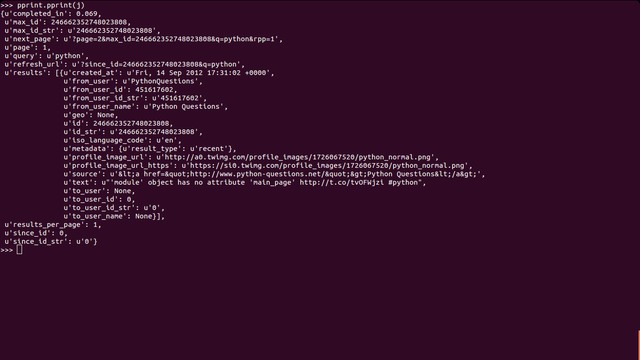Image resolution: width=640 pixels, height=360 pixels.
Task: Click the from_user value PythonQuestions
Action: (162, 81)
